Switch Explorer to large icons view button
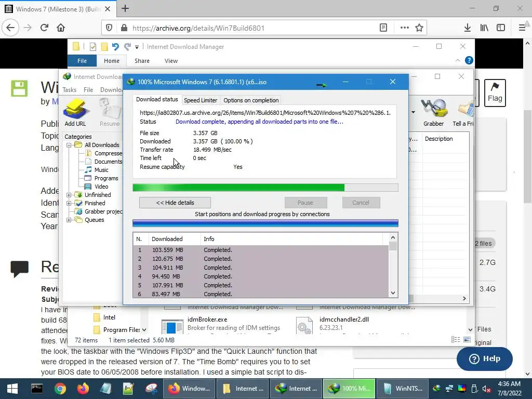 coord(467,340)
